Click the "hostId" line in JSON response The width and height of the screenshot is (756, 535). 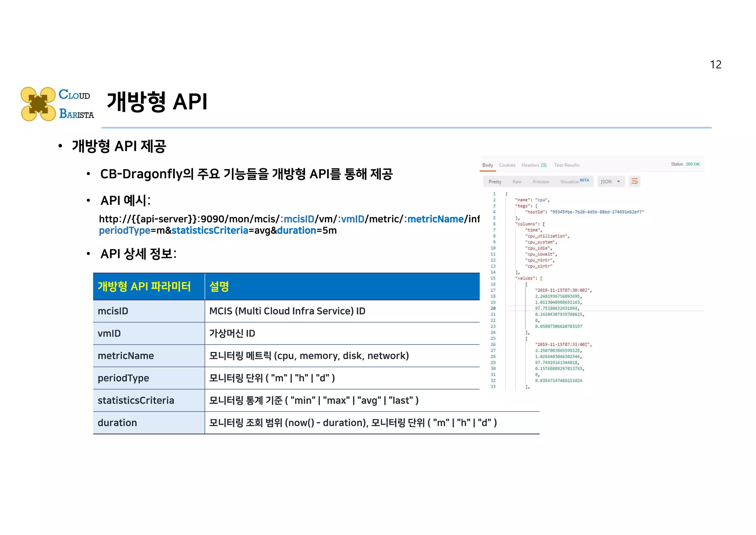click(584, 212)
